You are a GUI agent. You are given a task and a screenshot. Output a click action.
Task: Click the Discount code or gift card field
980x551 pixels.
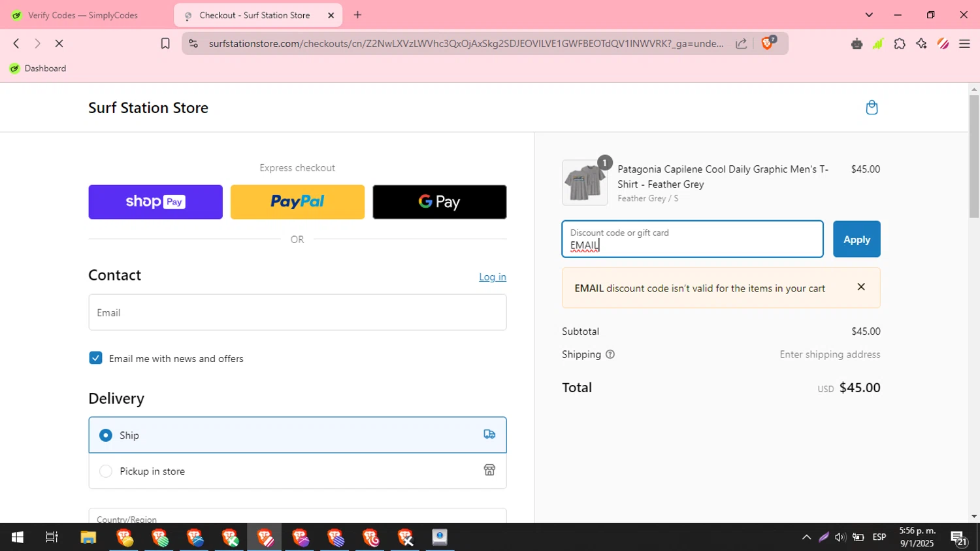pos(693,239)
